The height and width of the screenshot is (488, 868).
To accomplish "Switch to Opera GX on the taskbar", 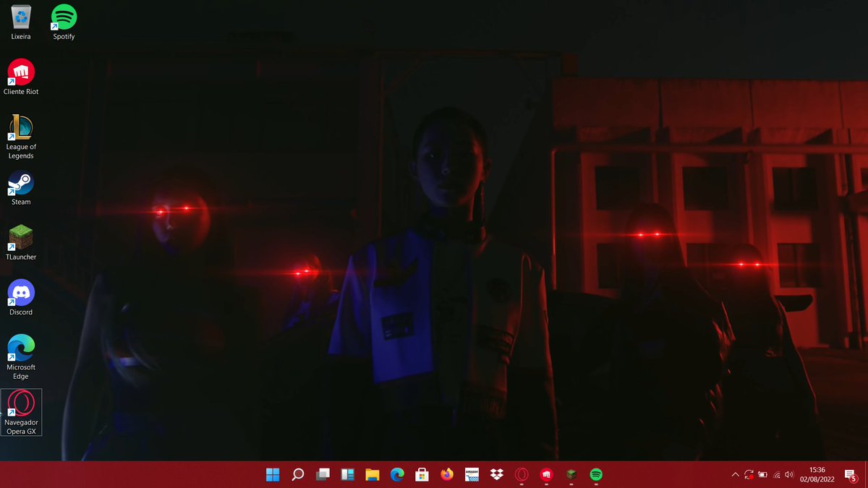I will click(x=522, y=475).
